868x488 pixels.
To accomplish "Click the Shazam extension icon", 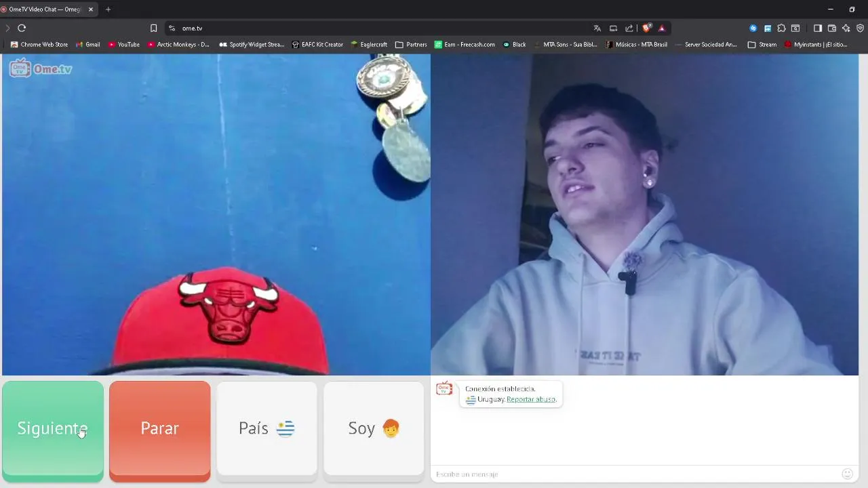I will coord(753,28).
